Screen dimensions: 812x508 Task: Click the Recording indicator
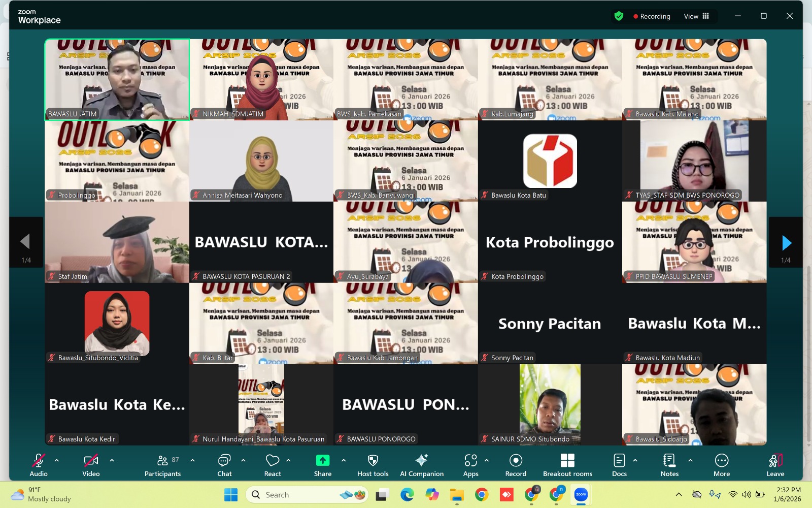651,16
